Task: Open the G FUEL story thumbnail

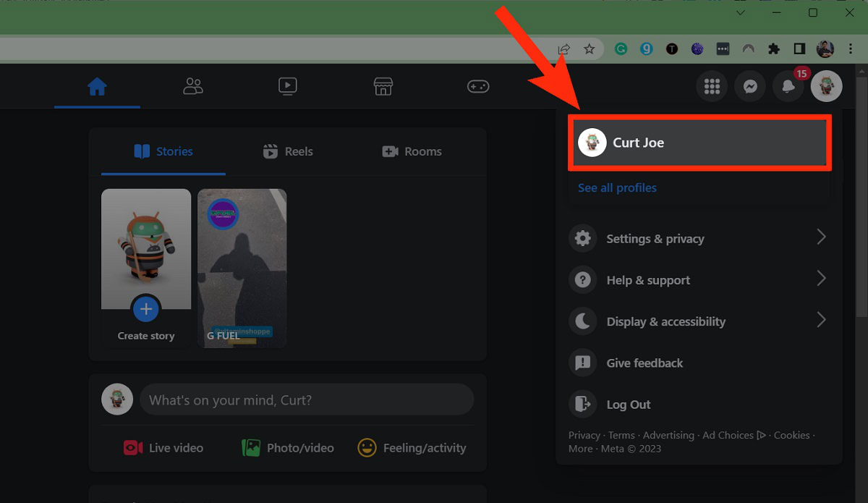Action: pyautogui.click(x=242, y=269)
